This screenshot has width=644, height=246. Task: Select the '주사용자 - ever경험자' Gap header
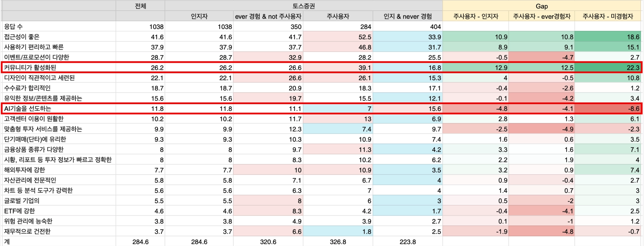[x=542, y=16]
